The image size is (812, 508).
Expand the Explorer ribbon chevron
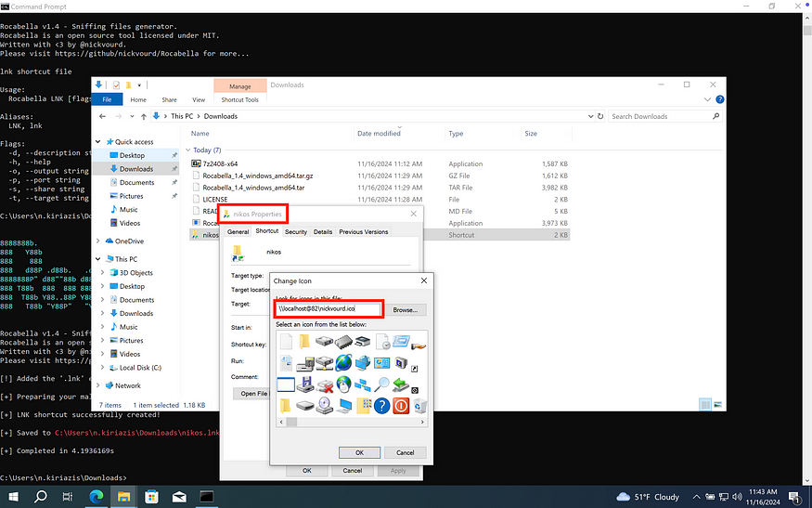(707, 99)
